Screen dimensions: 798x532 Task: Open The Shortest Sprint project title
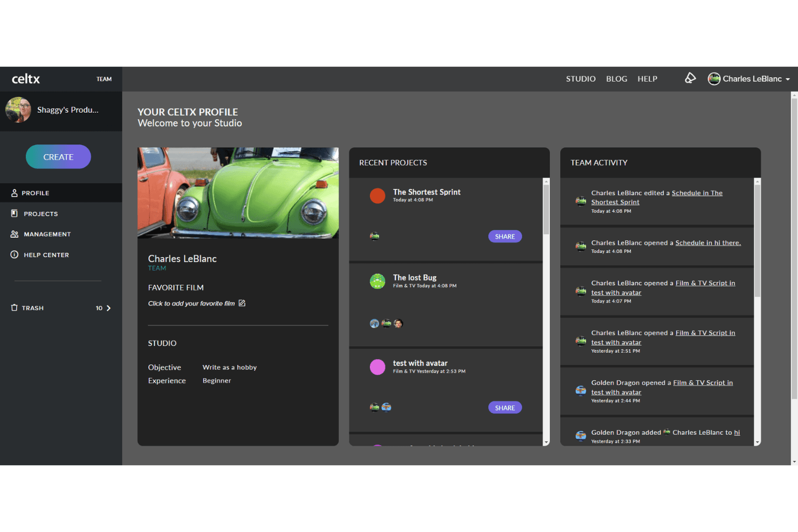click(426, 192)
